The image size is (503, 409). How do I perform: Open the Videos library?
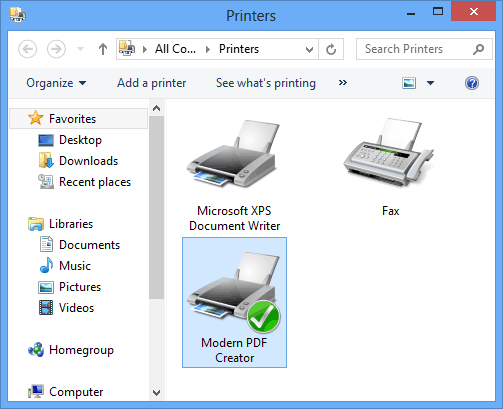(x=76, y=308)
